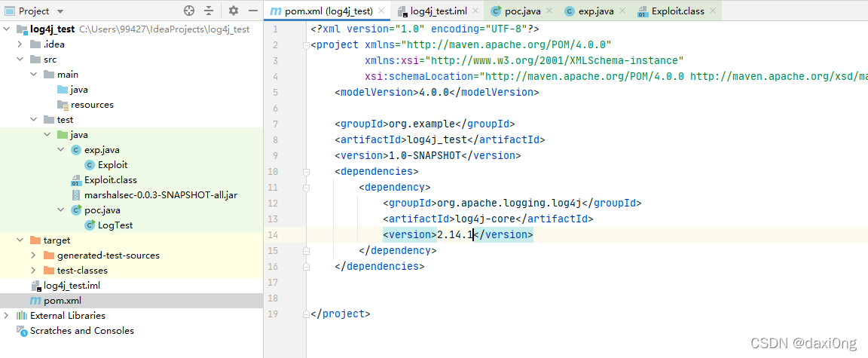This screenshot has height=358, width=868.
Task: Select log4j_test.iml in project tree
Action: click(72, 286)
